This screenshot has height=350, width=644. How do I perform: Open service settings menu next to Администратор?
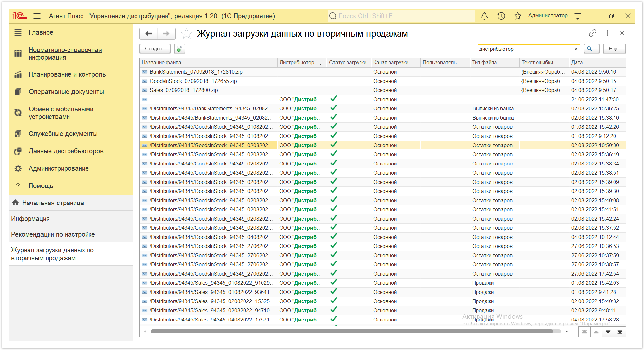pyautogui.click(x=578, y=16)
